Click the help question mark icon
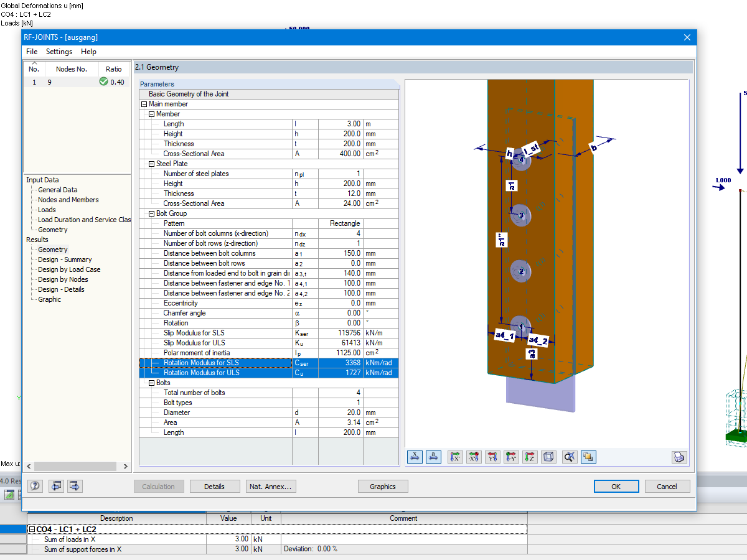 point(35,486)
